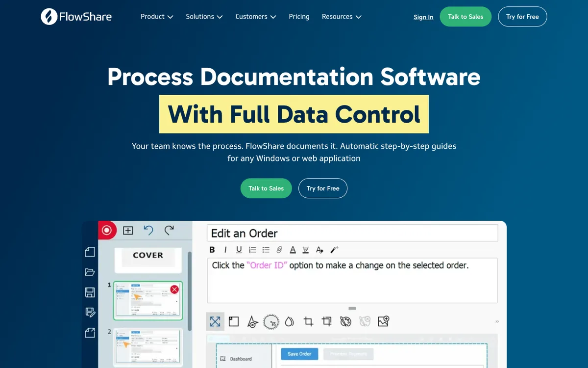Redo the action in the editor
This screenshot has width=588, height=368.
pos(169,230)
